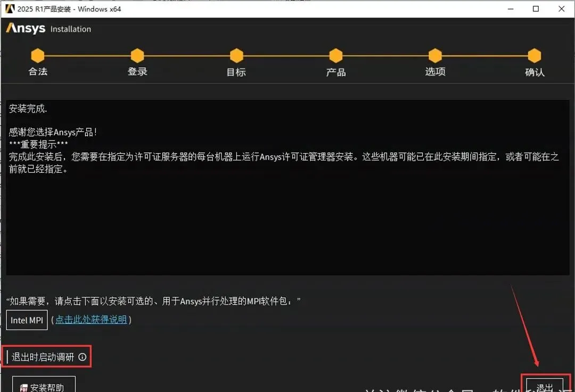The image size is (575, 392).
Task: Click 退出 to exit installer
Action: coord(545,386)
